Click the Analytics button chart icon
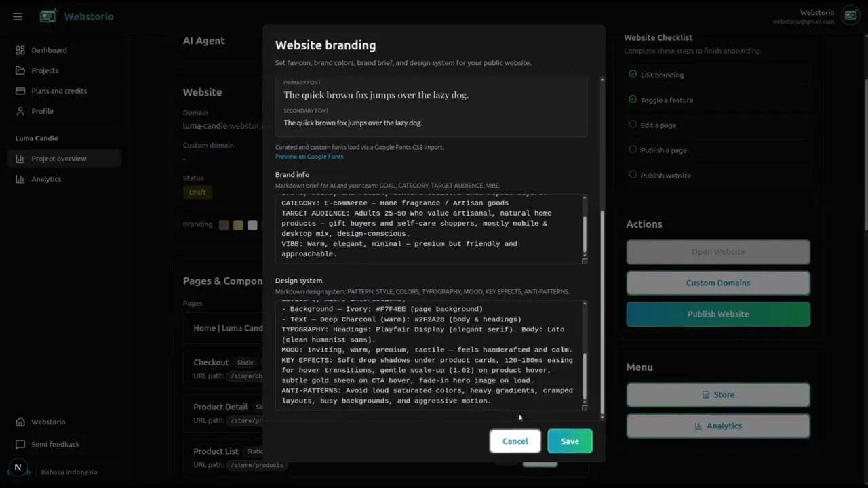Screen dimensions: 868x488 click(x=698, y=426)
